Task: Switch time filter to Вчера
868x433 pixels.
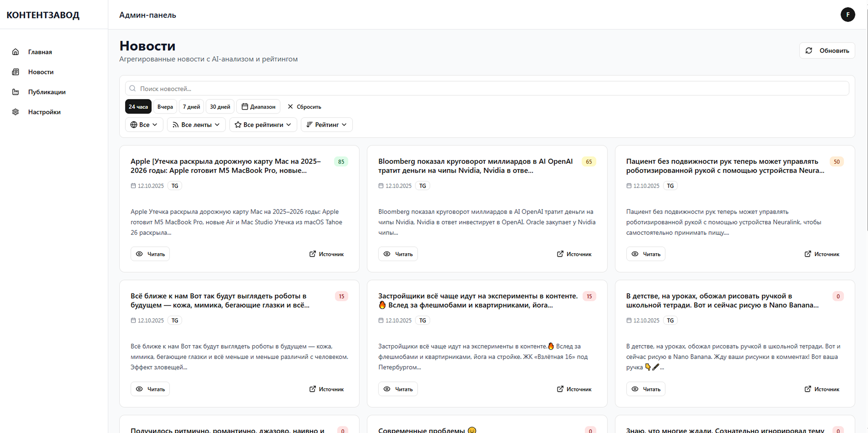Action: 165,106
